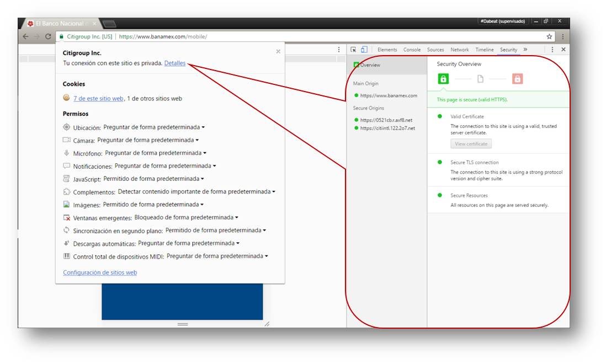Open a new browser tab
Screen dimensions: 606x364
109,24
